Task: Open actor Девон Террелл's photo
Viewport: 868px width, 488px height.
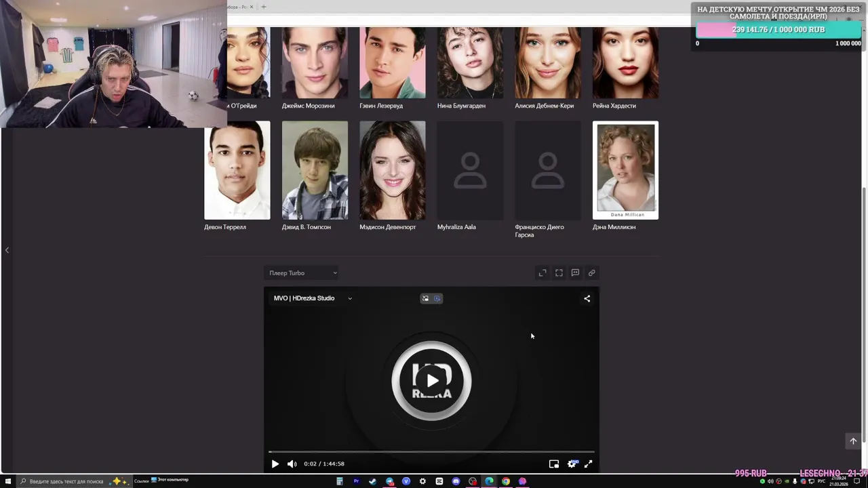Action: (237, 170)
